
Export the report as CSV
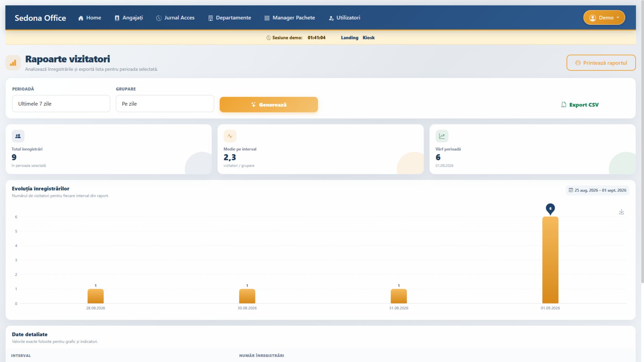580,105
